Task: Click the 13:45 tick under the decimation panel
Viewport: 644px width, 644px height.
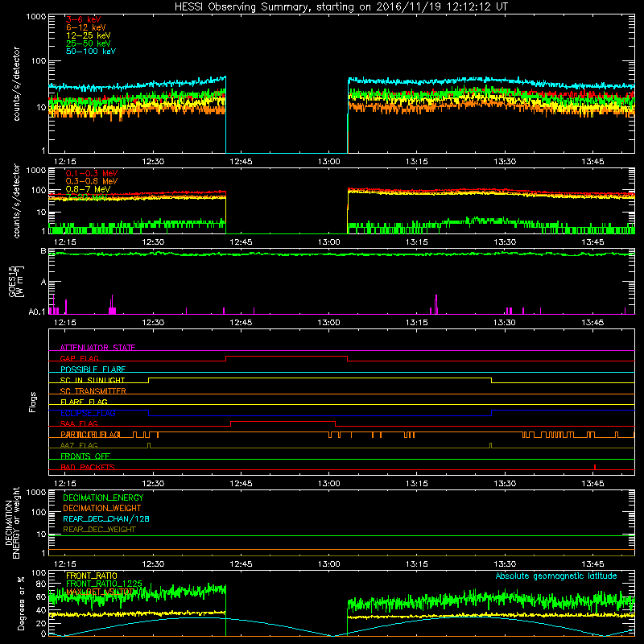Action: click(x=592, y=564)
